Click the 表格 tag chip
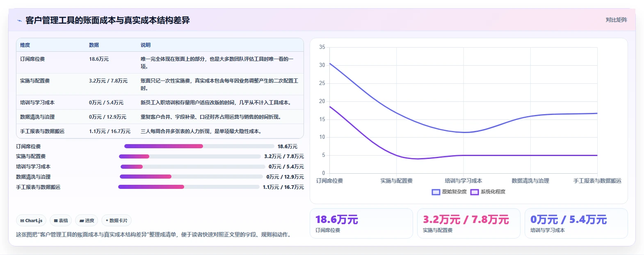Image resolution: width=644 pixels, height=255 pixels. click(x=61, y=221)
